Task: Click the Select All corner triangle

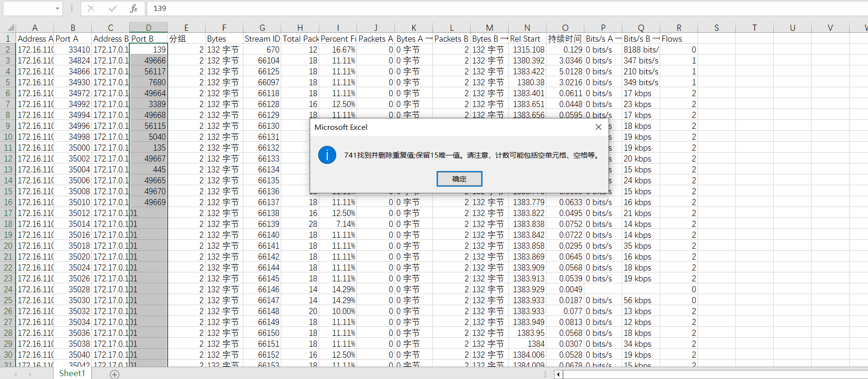Action: [x=10, y=28]
